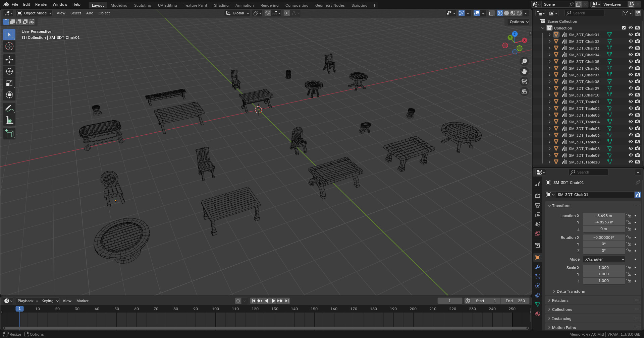This screenshot has width=644, height=338.
Task: Select the Rotate tool
Action: click(x=9, y=71)
